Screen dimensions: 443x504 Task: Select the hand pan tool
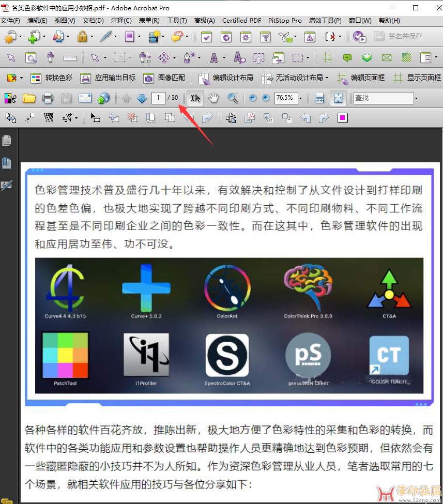[x=213, y=98]
